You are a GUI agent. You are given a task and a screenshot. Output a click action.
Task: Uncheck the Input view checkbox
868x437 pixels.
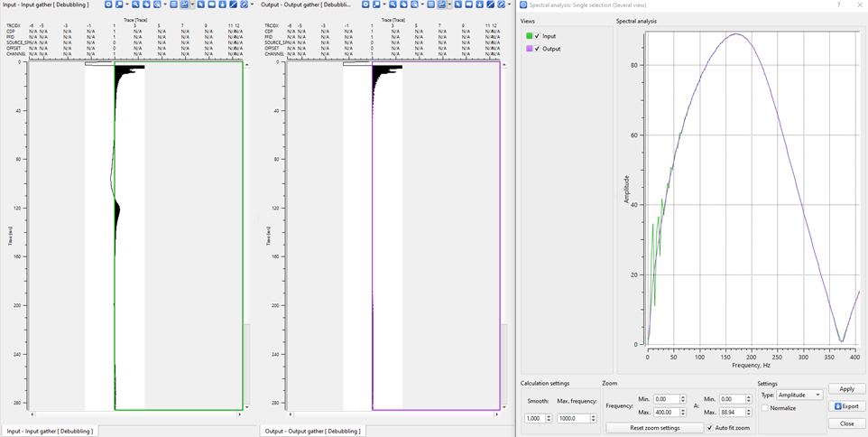pyautogui.click(x=537, y=36)
